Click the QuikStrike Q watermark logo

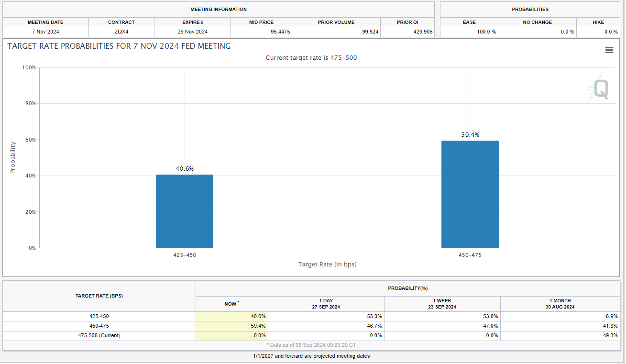point(599,89)
